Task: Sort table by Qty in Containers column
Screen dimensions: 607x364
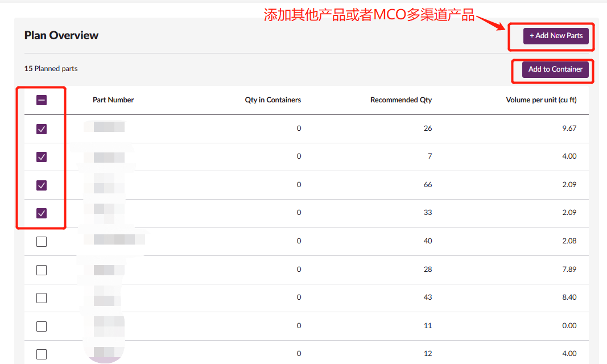Action: tap(272, 100)
